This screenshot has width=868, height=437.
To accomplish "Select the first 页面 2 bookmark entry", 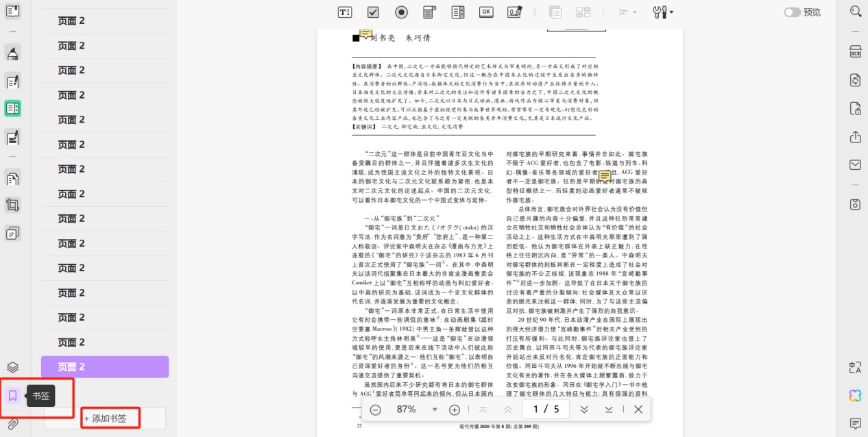I will (x=105, y=21).
